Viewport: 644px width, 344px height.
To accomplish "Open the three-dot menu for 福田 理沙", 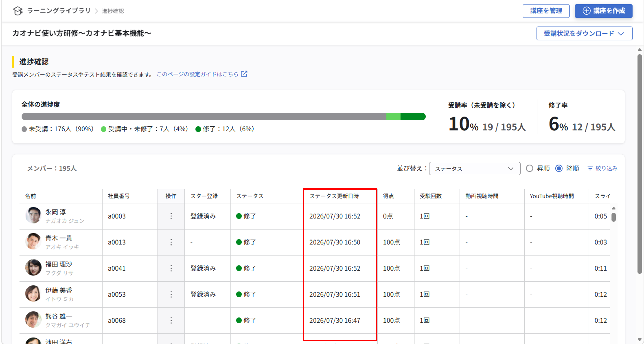I will tap(171, 268).
